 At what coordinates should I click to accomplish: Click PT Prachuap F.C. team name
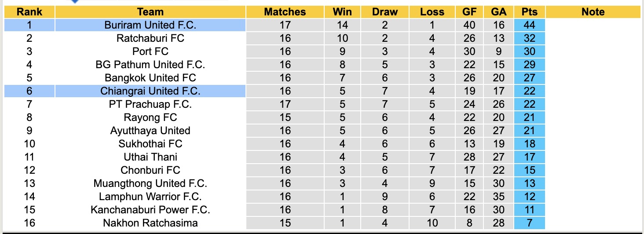coord(150,104)
